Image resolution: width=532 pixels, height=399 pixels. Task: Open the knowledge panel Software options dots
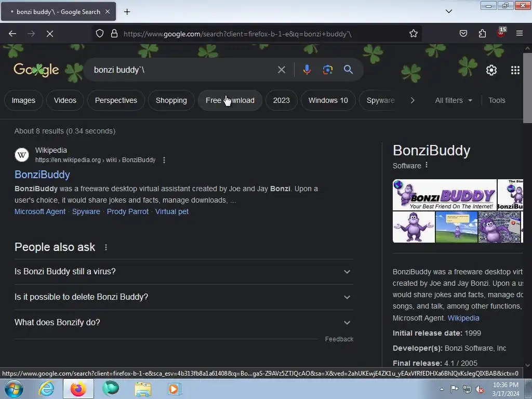pos(427,165)
